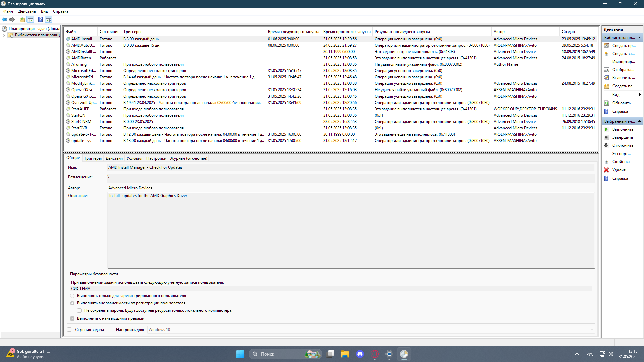This screenshot has width=644, height=362.
Task: Sort by 'Время следующего запуска' column header
Action: pyautogui.click(x=293, y=32)
